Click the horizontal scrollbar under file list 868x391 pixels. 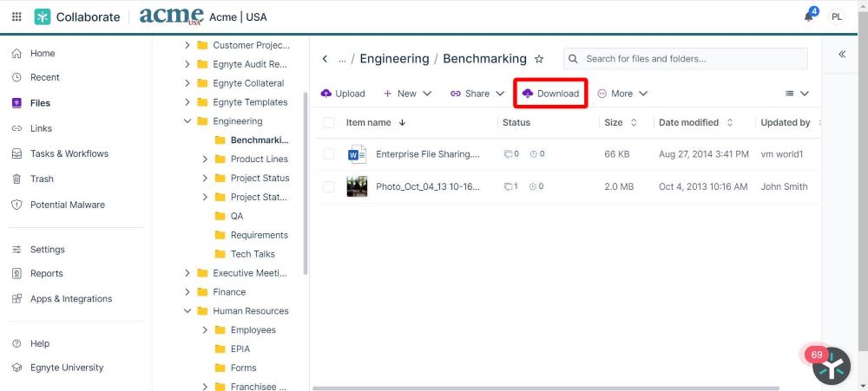pyautogui.click(x=546, y=388)
